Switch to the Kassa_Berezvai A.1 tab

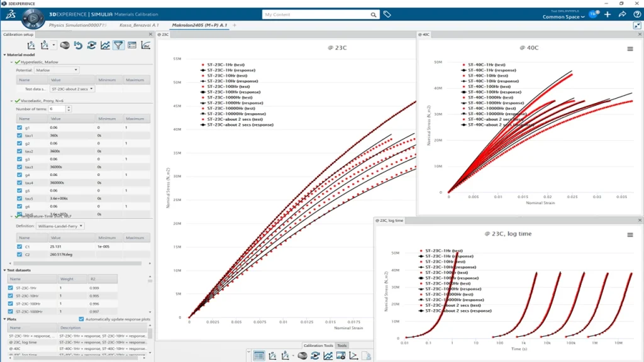tap(138, 25)
